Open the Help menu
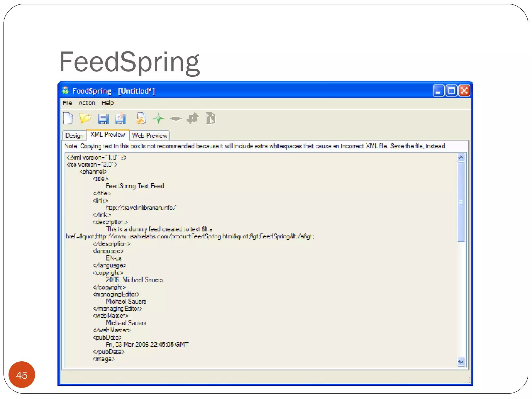Image resolution: width=532 pixels, height=399 pixels. (x=108, y=103)
